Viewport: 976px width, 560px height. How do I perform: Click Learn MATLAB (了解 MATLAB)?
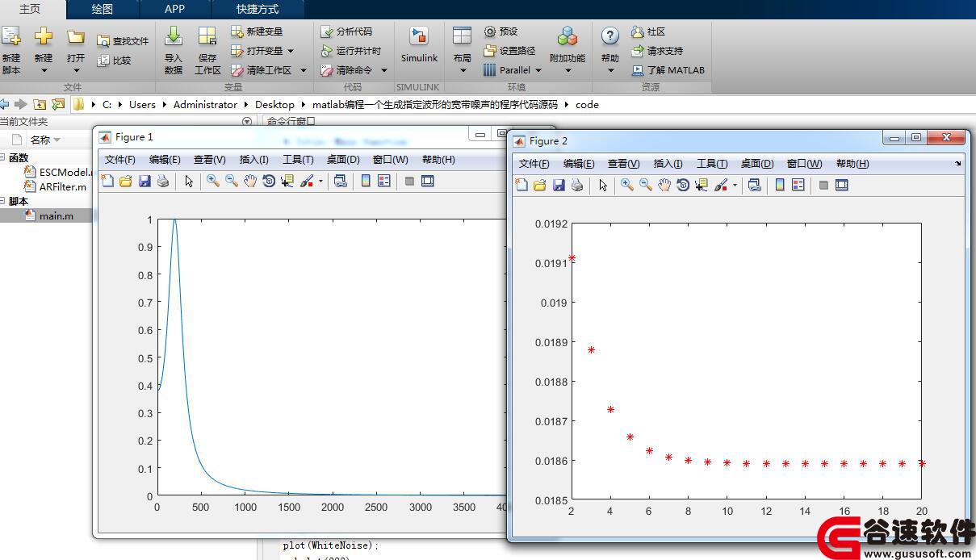coord(668,70)
